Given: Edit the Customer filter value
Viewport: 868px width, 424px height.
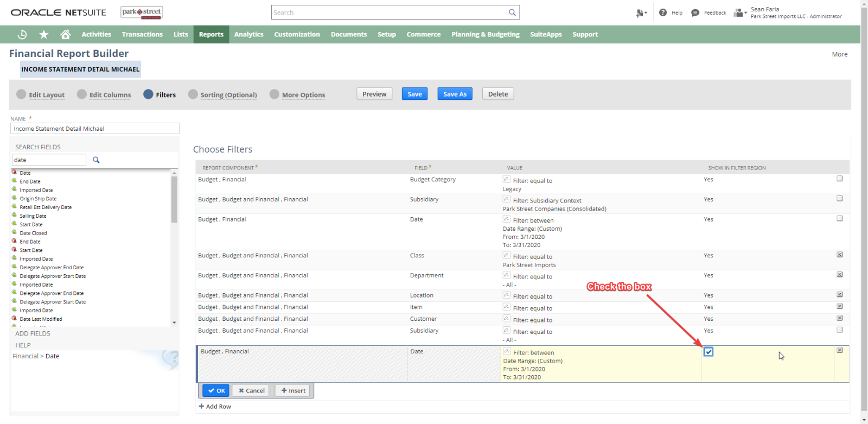Looking at the screenshot, I should [506, 319].
